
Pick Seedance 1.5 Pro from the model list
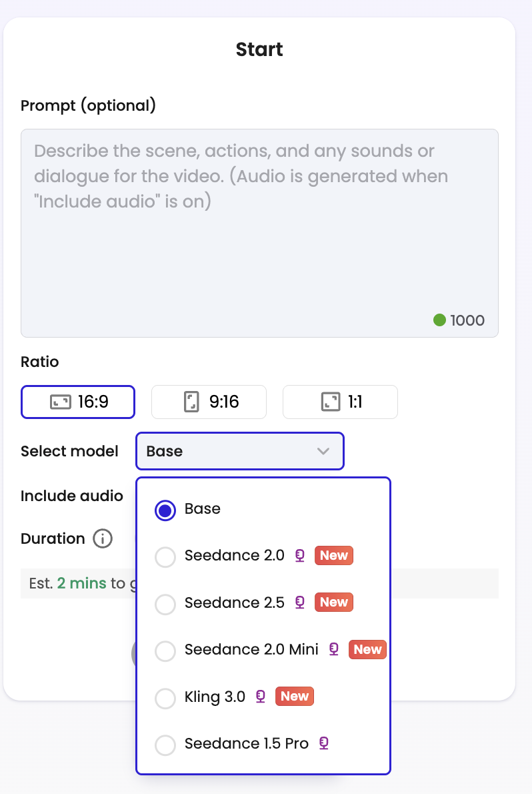point(246,743)
